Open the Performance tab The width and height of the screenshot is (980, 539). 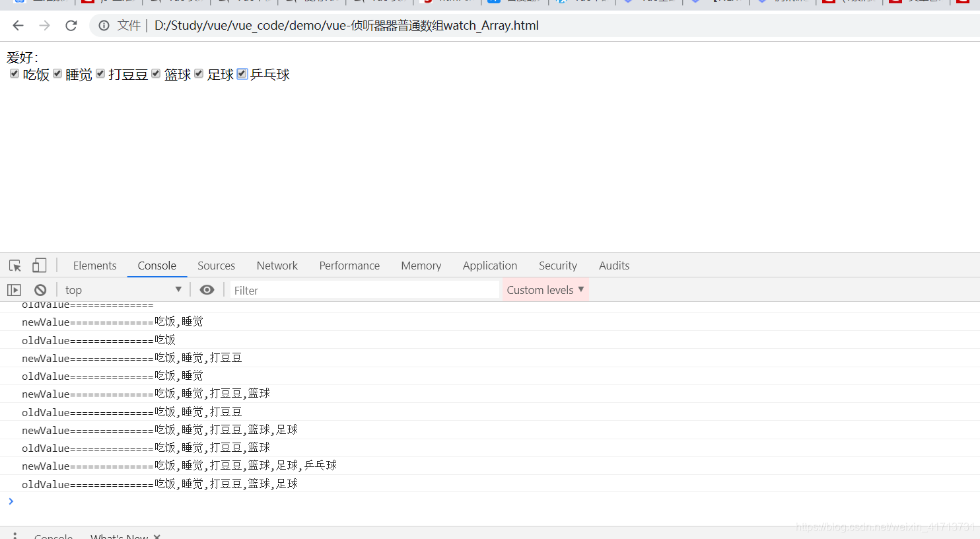(x=349, y=266)
